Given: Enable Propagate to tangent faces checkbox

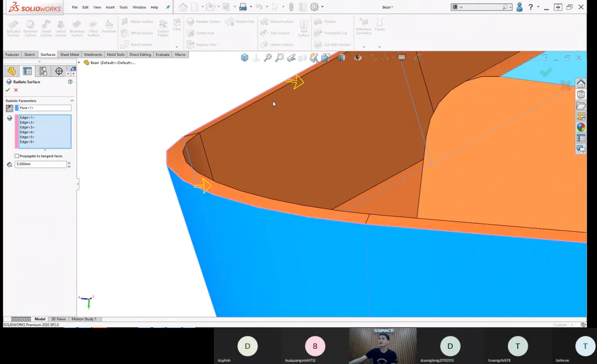Looking at the screenshot, I should 17,156.
